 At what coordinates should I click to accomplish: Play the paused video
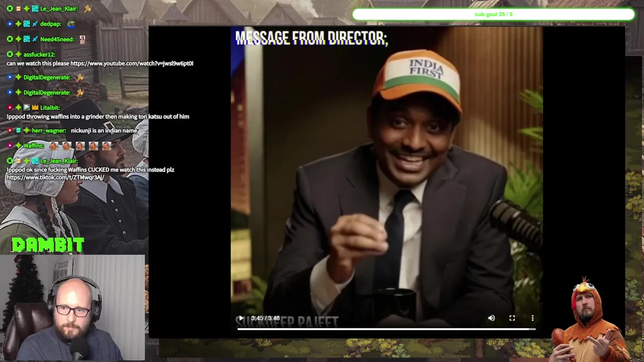pyautogui.click(x=240, y=318)
